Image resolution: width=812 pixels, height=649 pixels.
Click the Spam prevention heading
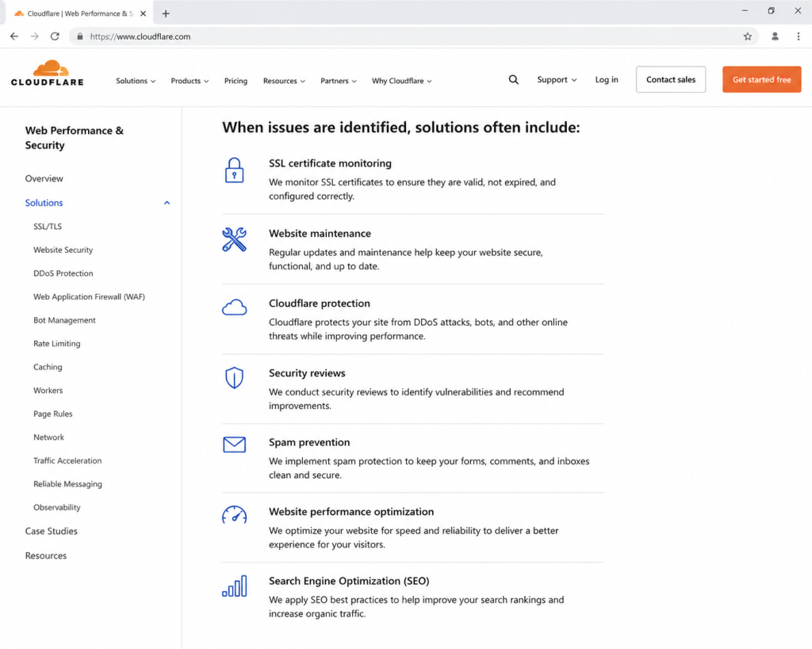click(x=309, y=442)
